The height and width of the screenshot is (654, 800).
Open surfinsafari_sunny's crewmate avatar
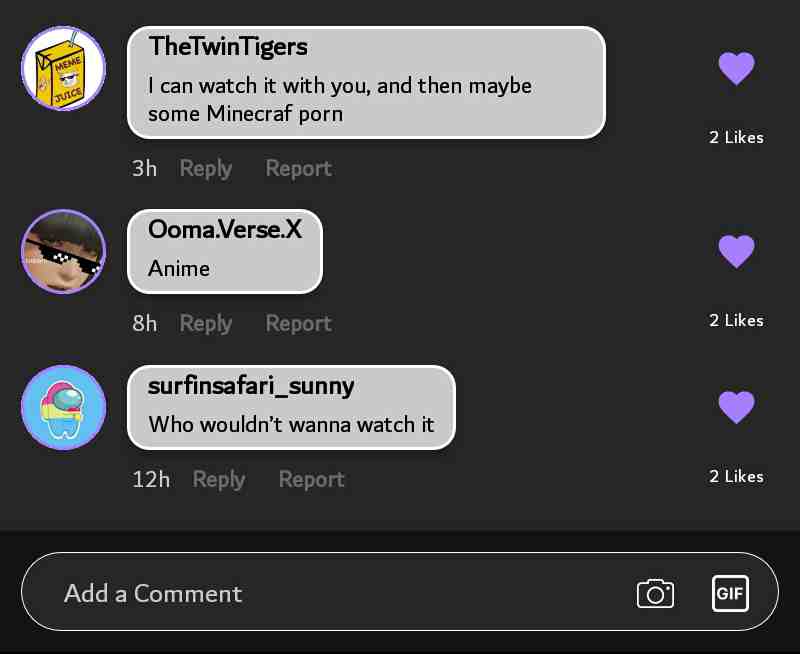pyautogui.click(x=63, y=408)
